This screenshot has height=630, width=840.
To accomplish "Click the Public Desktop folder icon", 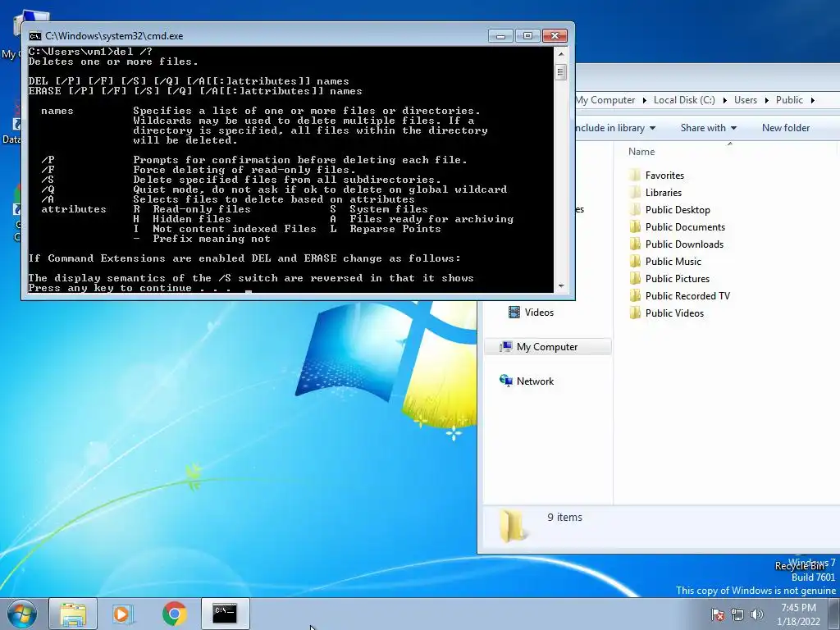I will coord(635,209).
